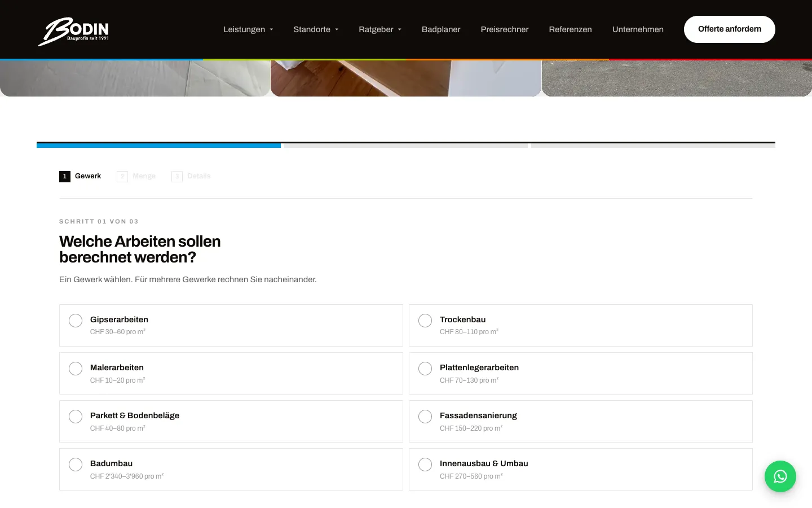Select Innenausbau & Umbau option

pyautogui.click(x=581, y=469)
